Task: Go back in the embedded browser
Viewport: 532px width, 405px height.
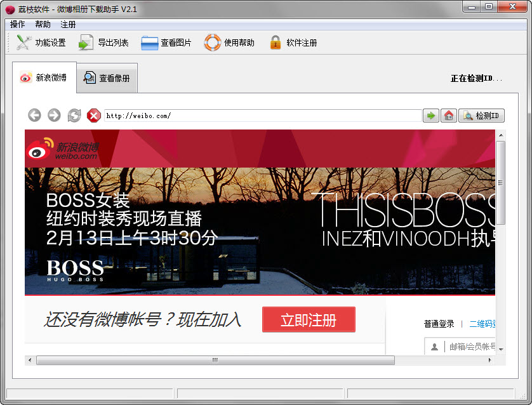Action: (35, 116)
